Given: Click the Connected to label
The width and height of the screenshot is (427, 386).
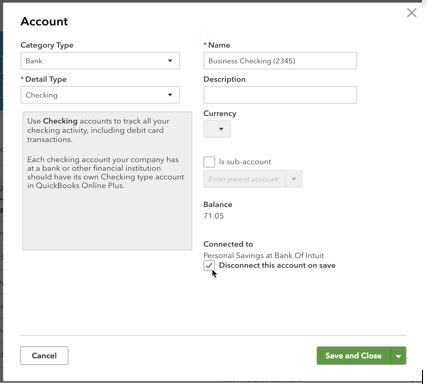Looking at the screenshot, I should click(228, 244).
